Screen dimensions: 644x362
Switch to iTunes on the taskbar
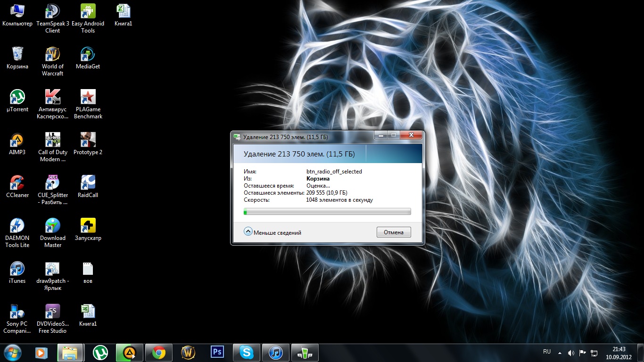point(275,352)
